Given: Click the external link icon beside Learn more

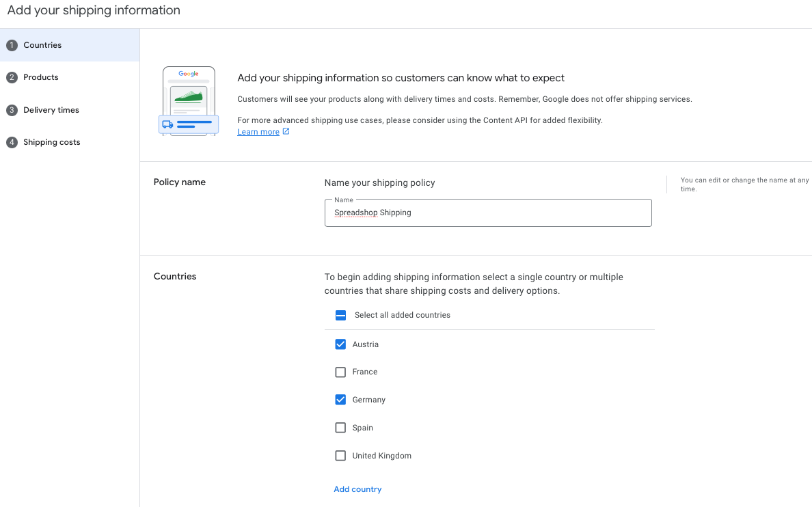Looking at the screenshot, I should point(286,132).
